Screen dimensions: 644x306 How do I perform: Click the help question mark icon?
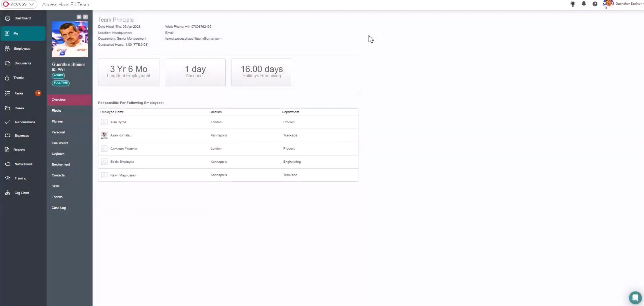click(x=595, y=4)
